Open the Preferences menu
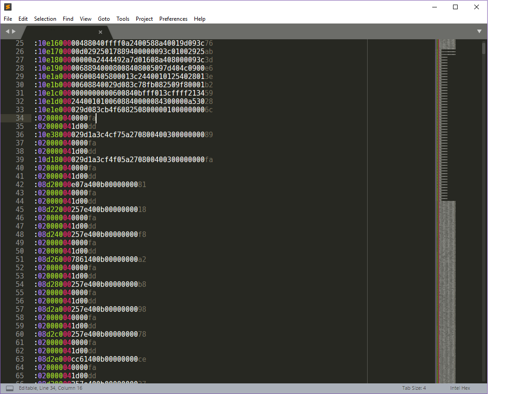532x394 pixels. pos(173,19)
